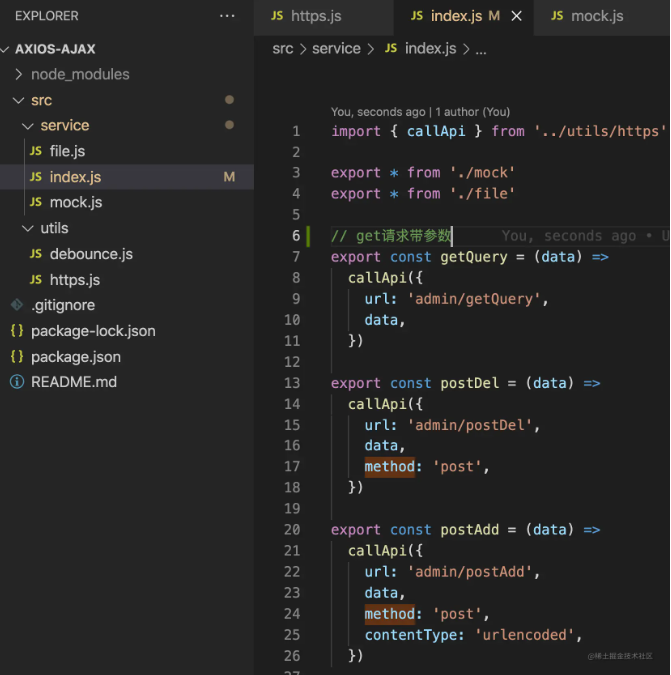Click the './file' export path
Screen dimensions: 671x675
pos(482,194)
